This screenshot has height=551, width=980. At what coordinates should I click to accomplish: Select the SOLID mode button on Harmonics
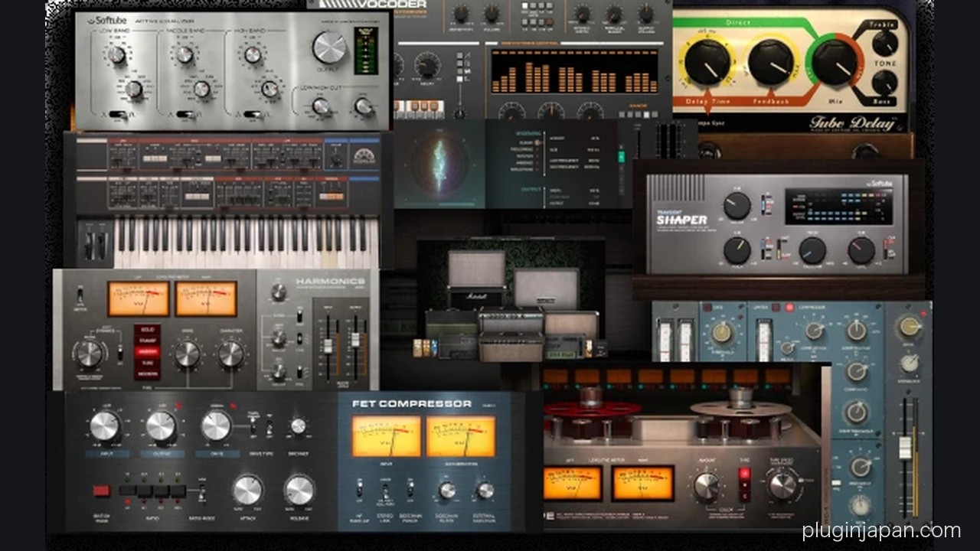tap(146, 330)
